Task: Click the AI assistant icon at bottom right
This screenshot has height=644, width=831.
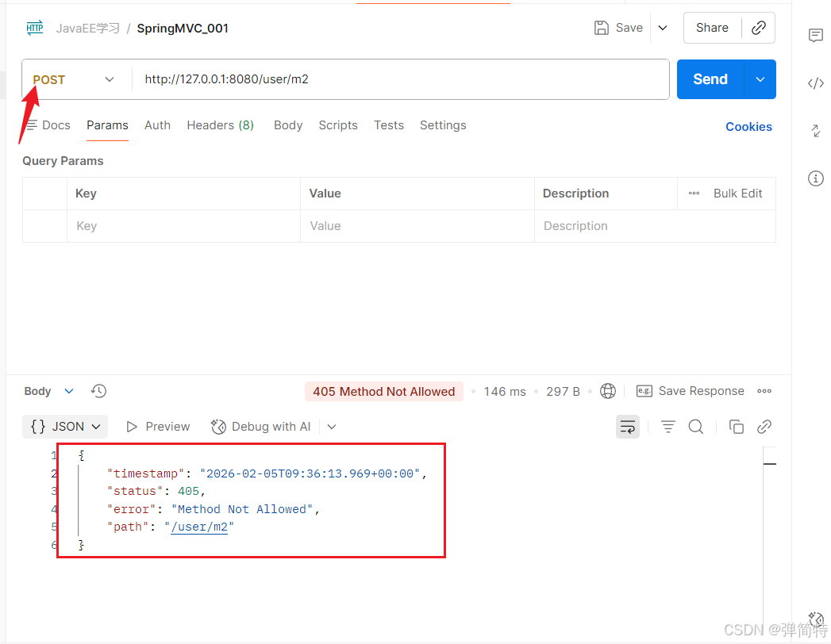Action: [817, 619]
